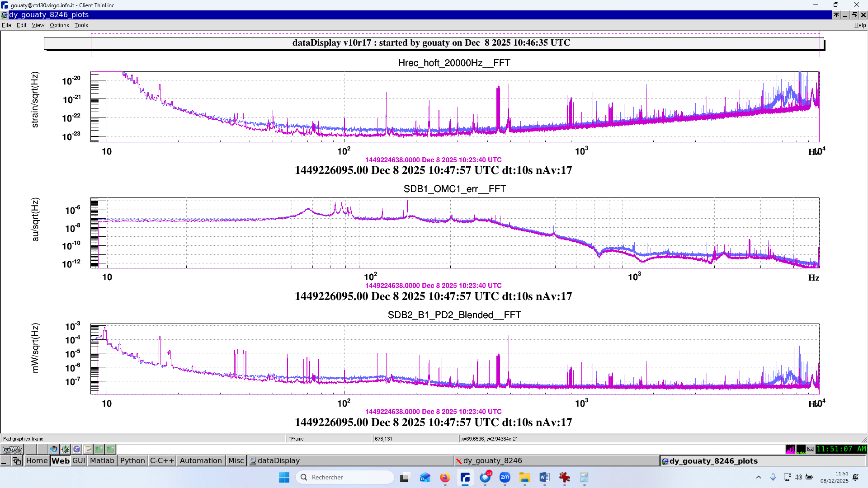Open the Options menu

[59, 25]
